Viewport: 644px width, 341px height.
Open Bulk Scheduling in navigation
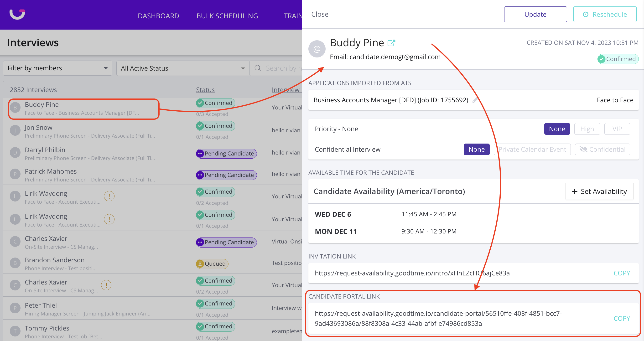click(227, 16)
